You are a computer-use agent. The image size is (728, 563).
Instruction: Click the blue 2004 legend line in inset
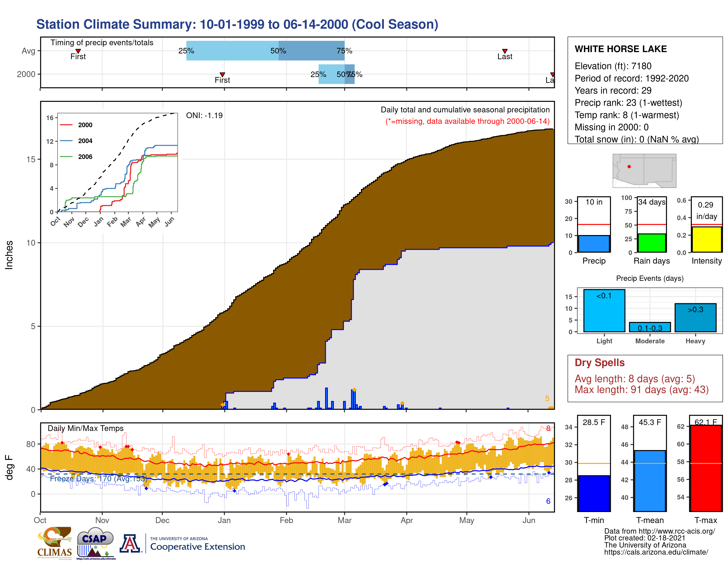coord(66,141)
